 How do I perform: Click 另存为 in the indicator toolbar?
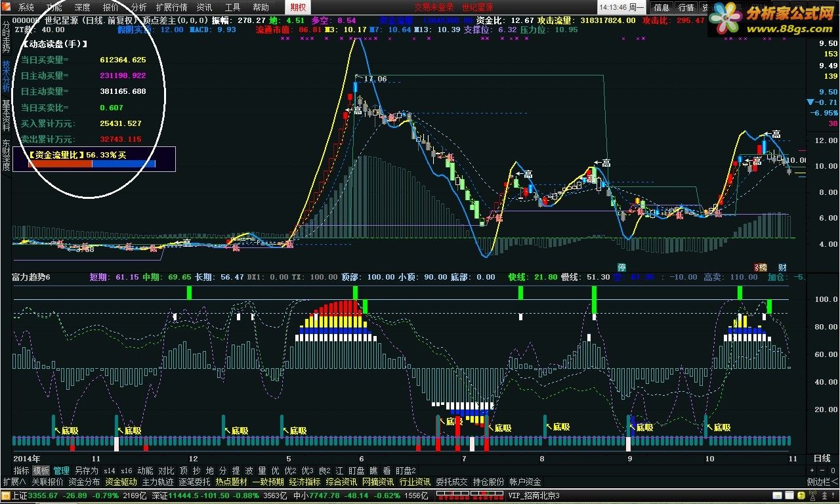click(86, 471)
